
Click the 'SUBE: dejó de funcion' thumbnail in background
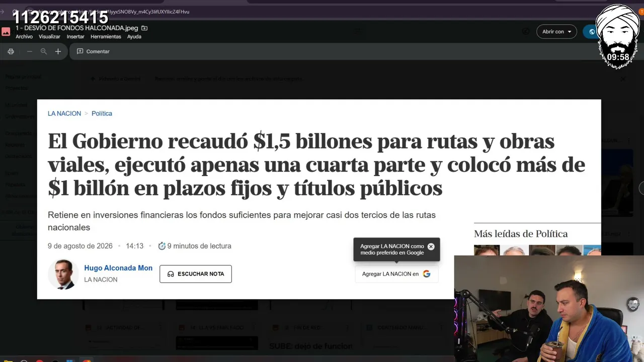[x=310, y=346]
